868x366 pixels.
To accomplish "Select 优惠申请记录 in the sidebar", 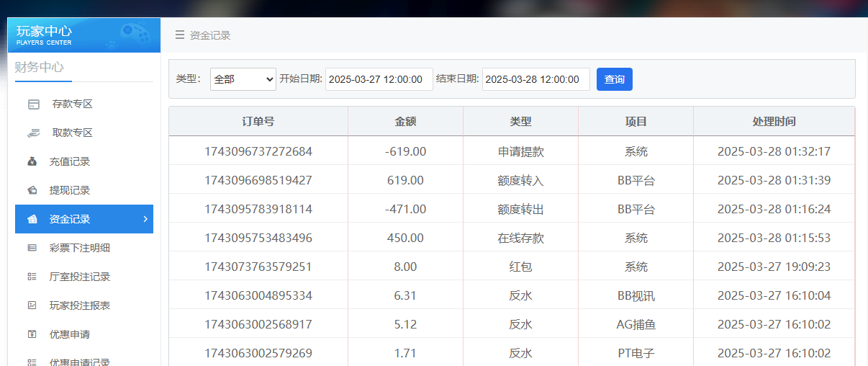I will coord(79,362).
